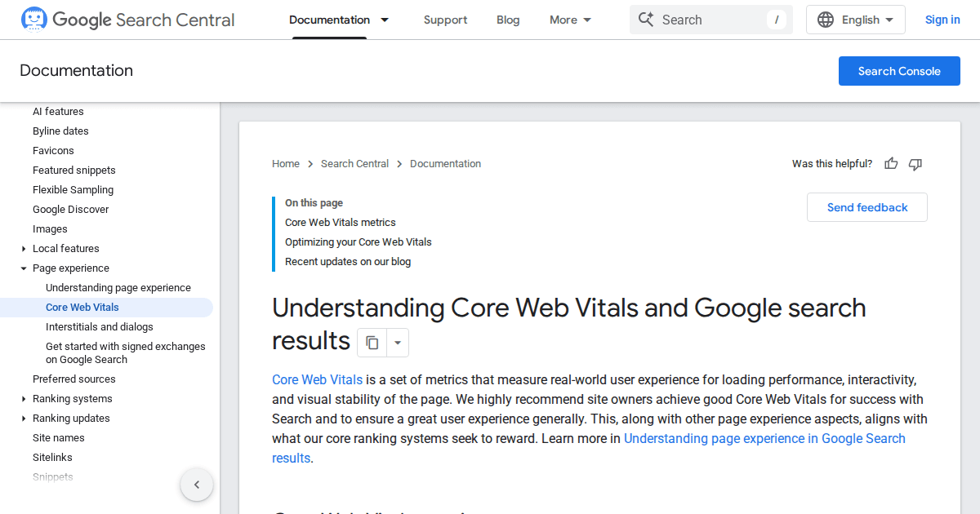
Task: Click the Search Console button
Action: [899, 71]
